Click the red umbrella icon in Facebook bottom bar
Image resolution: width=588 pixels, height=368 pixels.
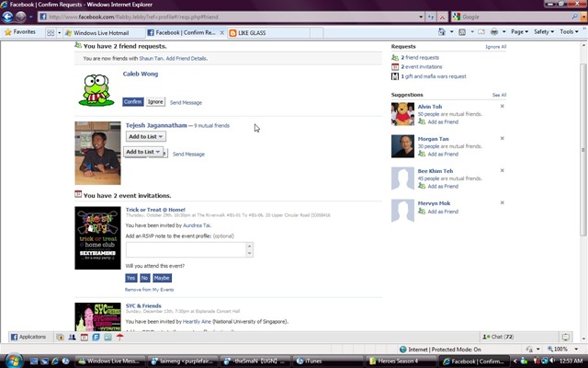[x=119, y=337]
